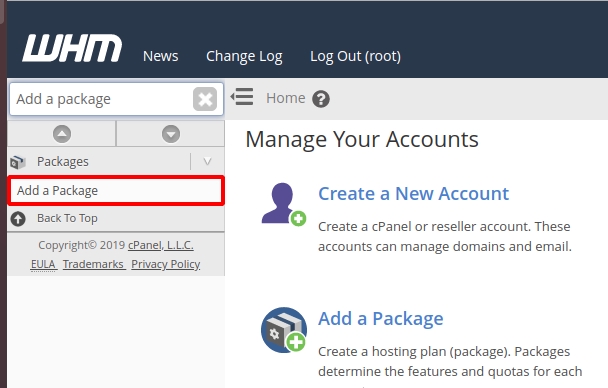
Task: Open the Change Log page
Action: coord(244,57)
